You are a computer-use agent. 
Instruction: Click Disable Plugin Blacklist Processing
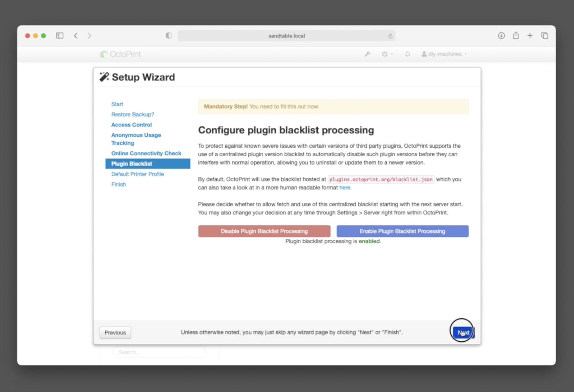264,231
